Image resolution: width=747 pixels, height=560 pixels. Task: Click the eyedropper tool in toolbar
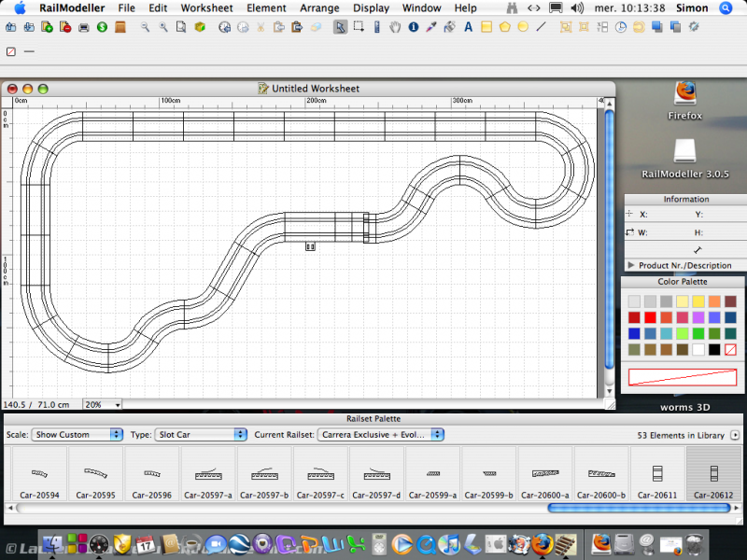[x=430, y=27]
